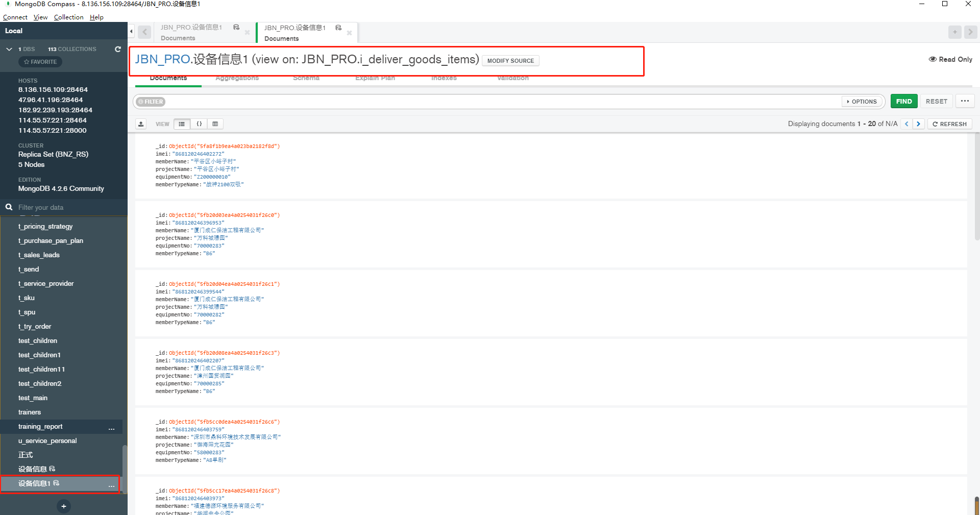
Task: Open the Collection menu
Action: coord(68,17)
